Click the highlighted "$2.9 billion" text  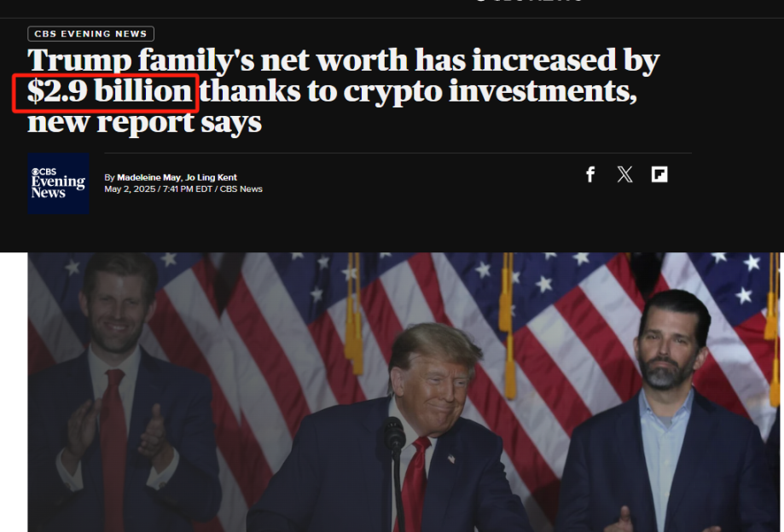coord(109,91)
